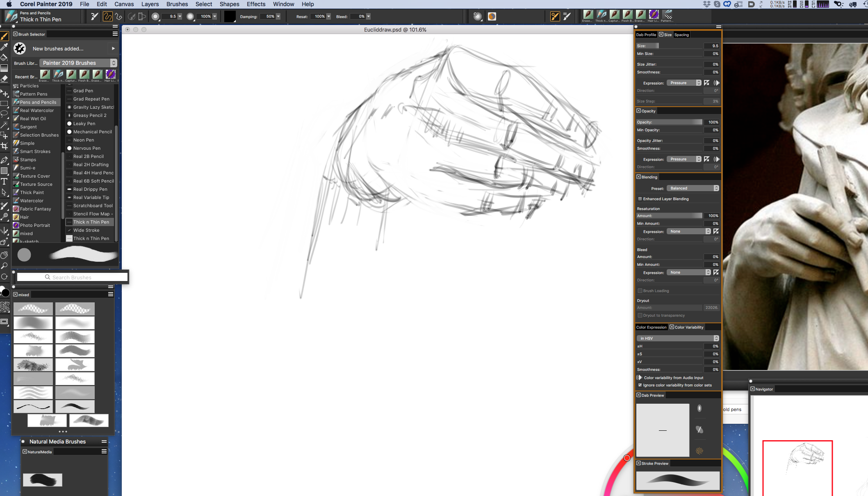Screen dimensions: 868x496
Task: Open the Brushes menu
Action: pos(177,4)
